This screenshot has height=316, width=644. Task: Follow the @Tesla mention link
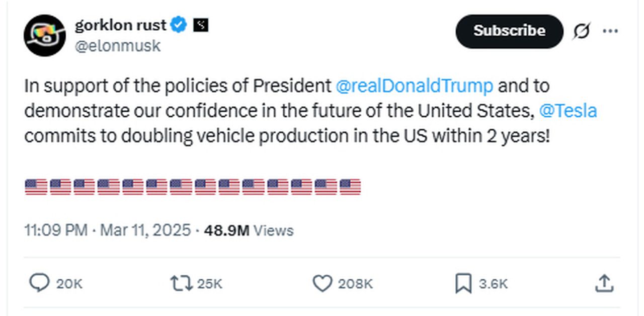click(x=568, y=111)
